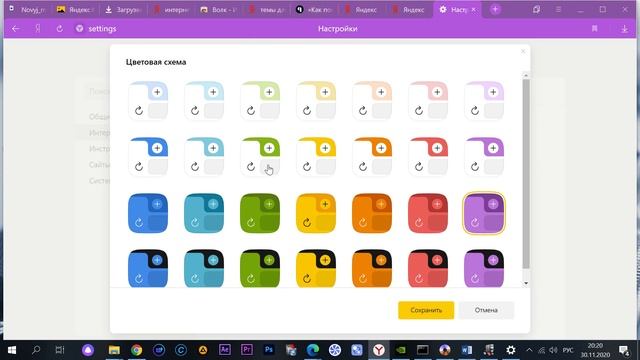Click the bookmark icon in address bar
640x360 pixels.
coord(595,29)
